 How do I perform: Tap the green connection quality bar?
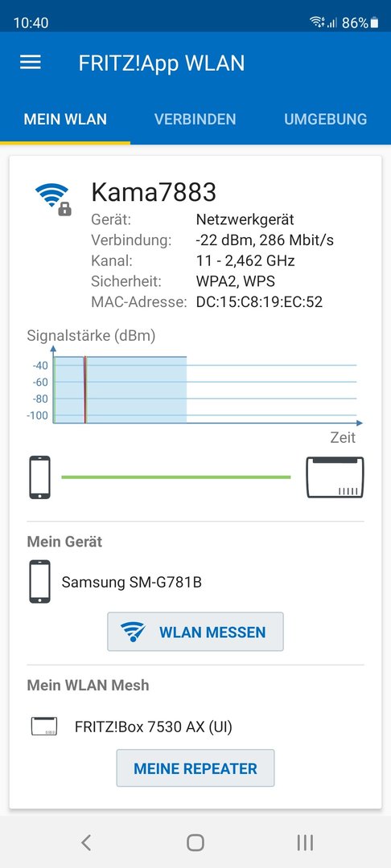(x=175, y=477)
